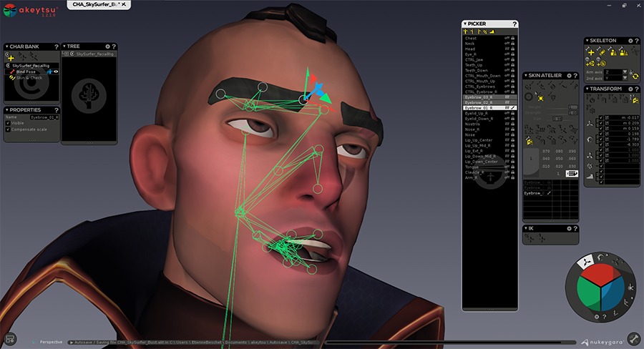
Task: Open PICKER help question mark
Action: pyautogui.click(x=514, y=24)
